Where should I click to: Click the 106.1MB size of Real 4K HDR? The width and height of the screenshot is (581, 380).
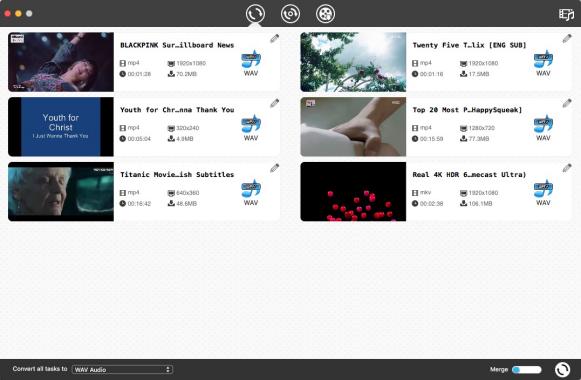pos(480,204)
